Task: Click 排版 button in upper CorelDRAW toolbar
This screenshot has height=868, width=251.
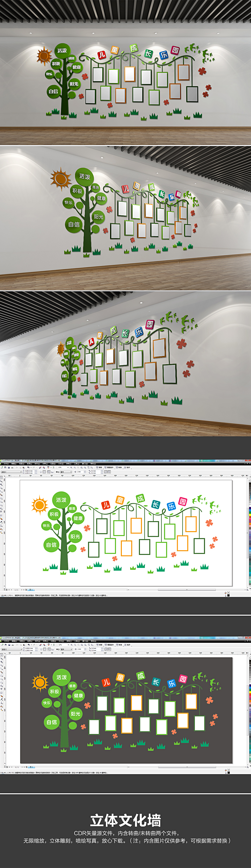Action: [99, 467]
